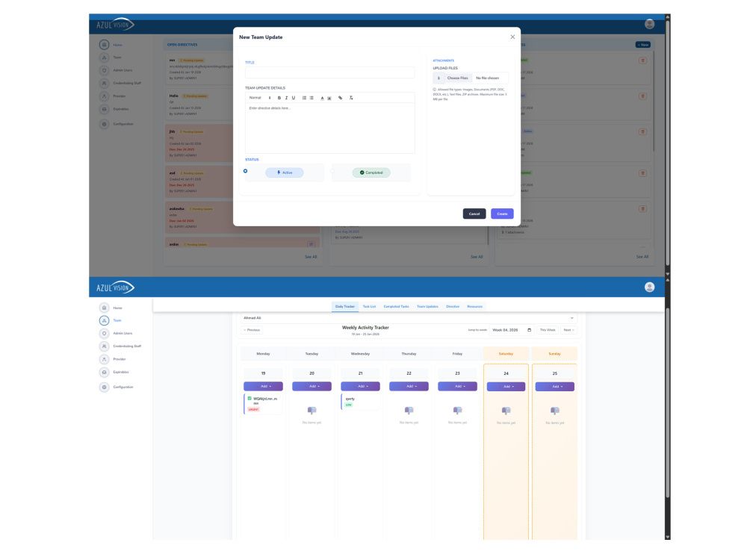The width and height of the screenshot is (747, 560).
Task: Toggle italic in the Team Update Details editor
Action: click(286, 98)
